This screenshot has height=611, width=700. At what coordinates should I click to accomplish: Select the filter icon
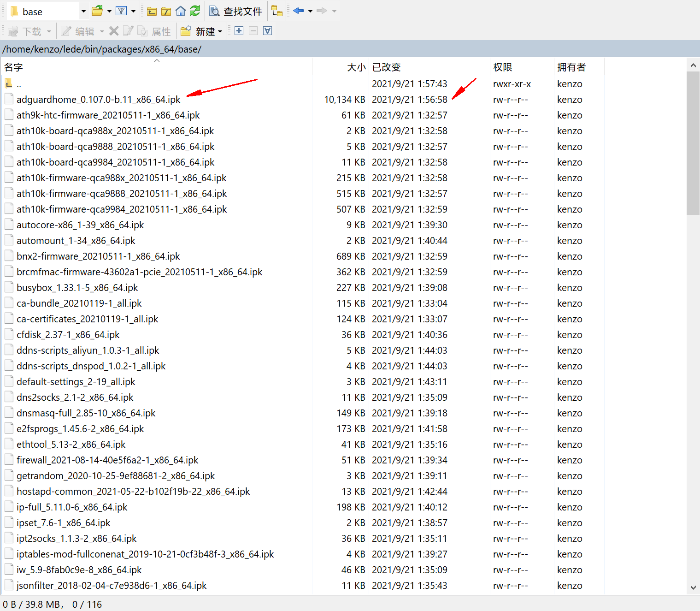(x=121, y=11)
